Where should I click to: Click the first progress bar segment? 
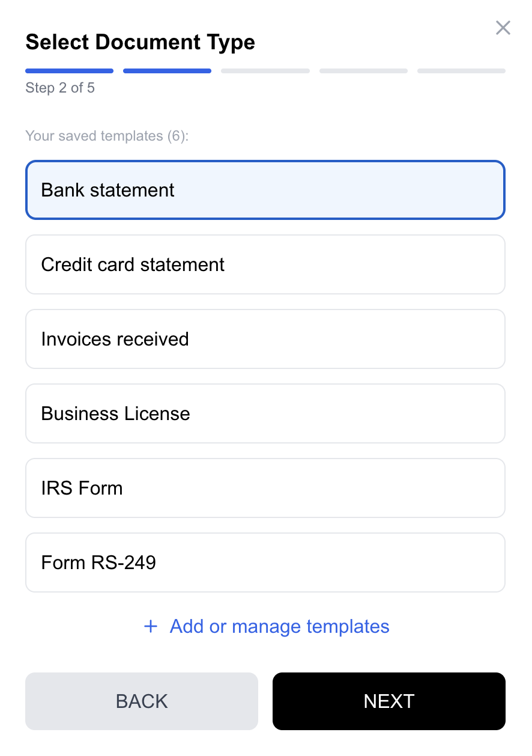(69, 71)
